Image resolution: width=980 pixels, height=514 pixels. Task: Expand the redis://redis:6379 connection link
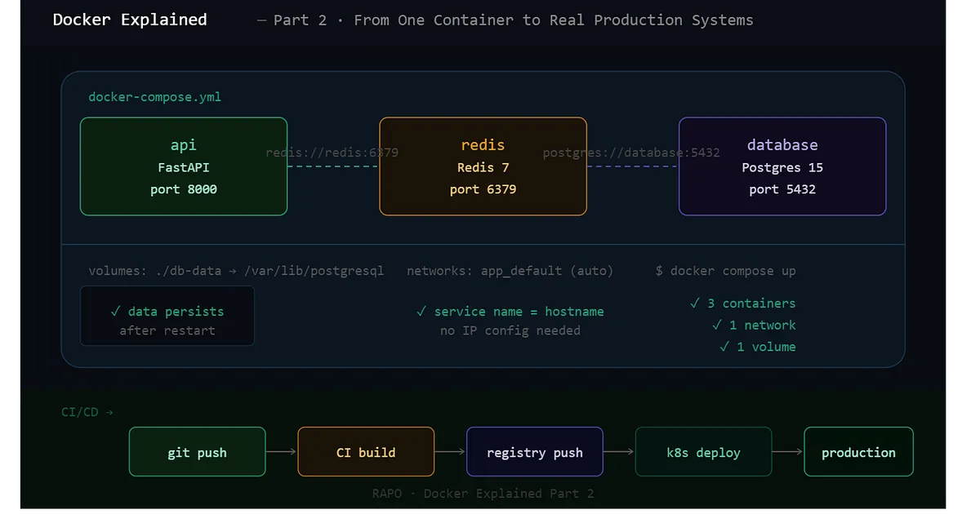coord(332,152)
